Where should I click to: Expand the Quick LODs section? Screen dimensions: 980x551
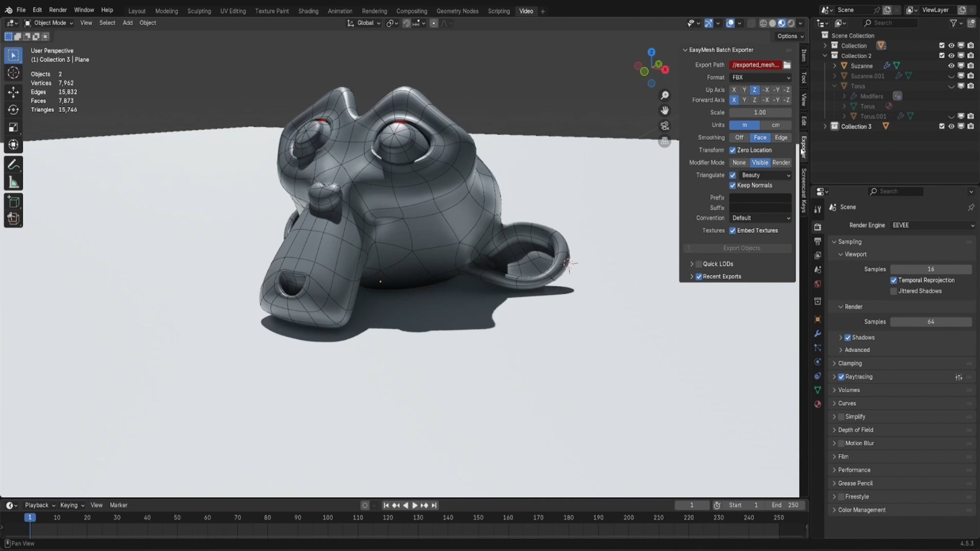pyautogui.click(x=692, y=264)
